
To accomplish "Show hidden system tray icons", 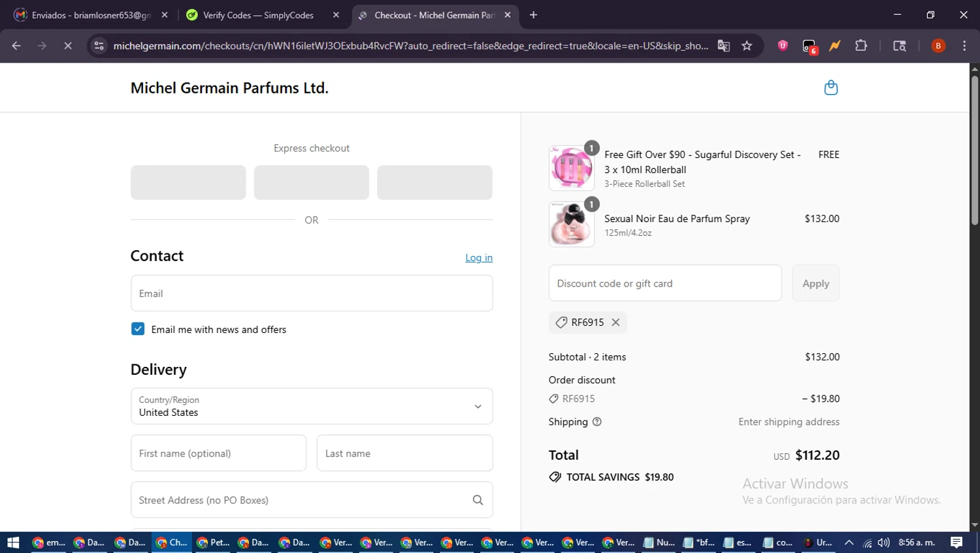I will tap(849, 543).
